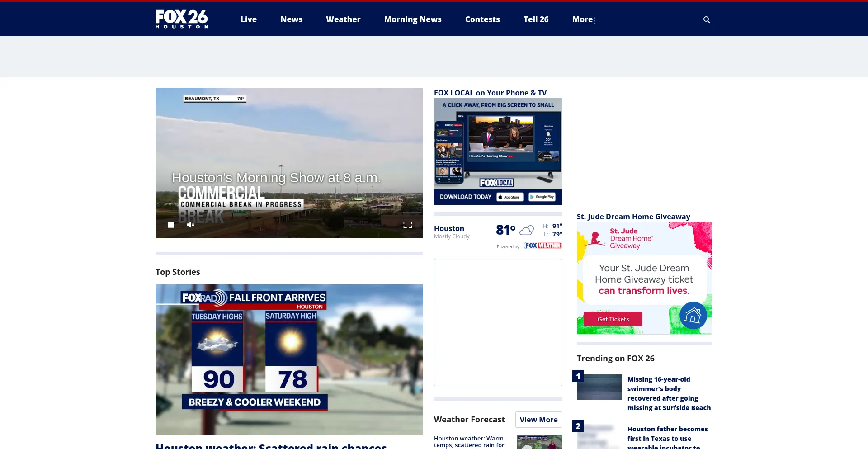
Task: Open the Live menu item
Action: coord(249,19)
